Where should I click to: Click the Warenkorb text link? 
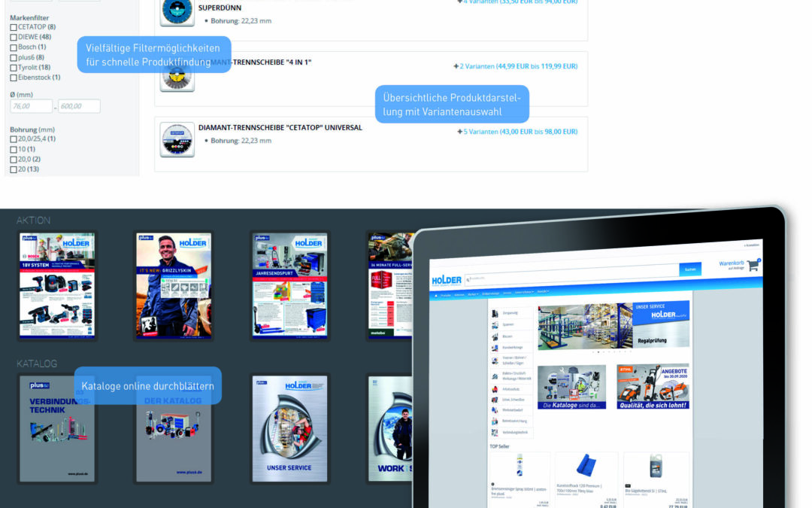732,263
